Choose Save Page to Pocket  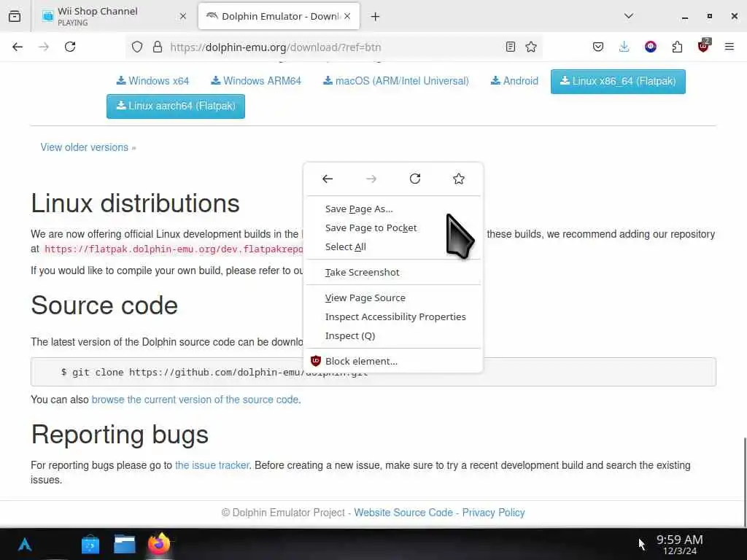coord(393,227)
